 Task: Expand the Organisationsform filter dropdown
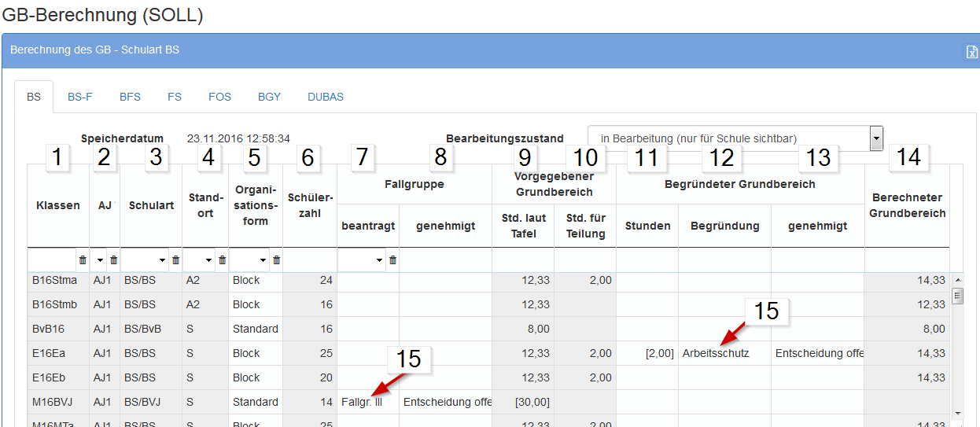(263, 260)
